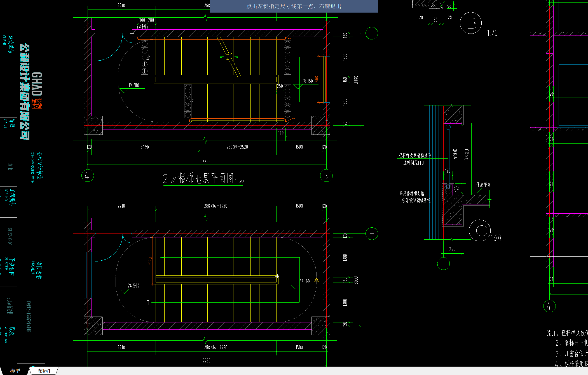The width and height of the screenshot is (588, 375).
Task: Click the 1:20 scale next to bubble C
Action: [496, 238]
